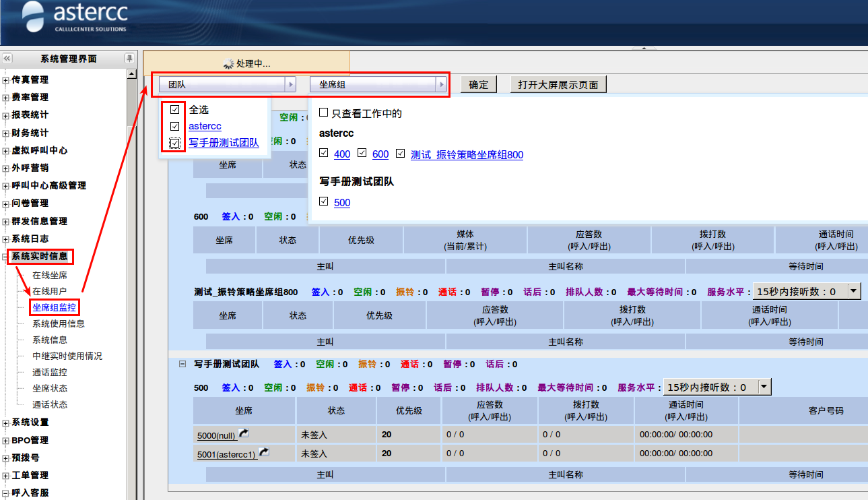Collapse 写手册测试团队 section with minus icon
868x500 pixels.
182,364
